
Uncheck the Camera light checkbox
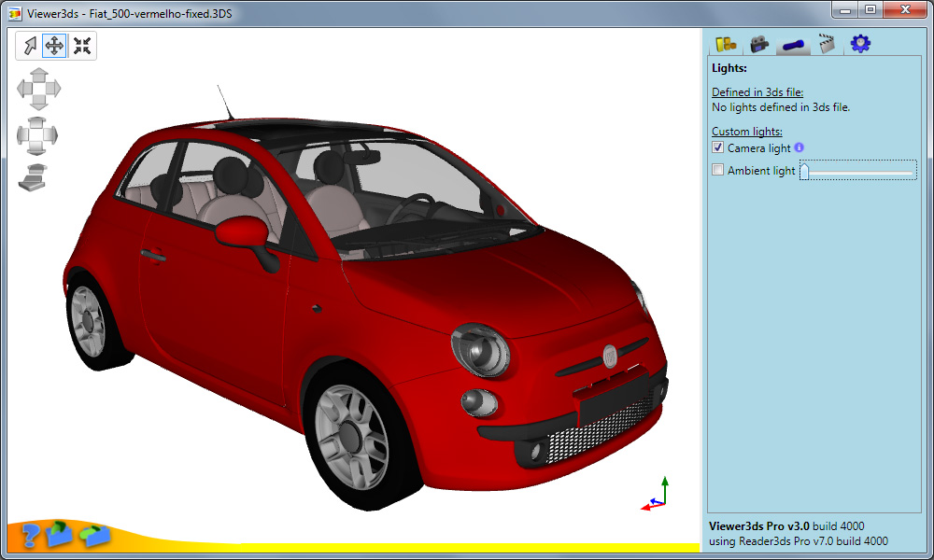coord(717,147)
